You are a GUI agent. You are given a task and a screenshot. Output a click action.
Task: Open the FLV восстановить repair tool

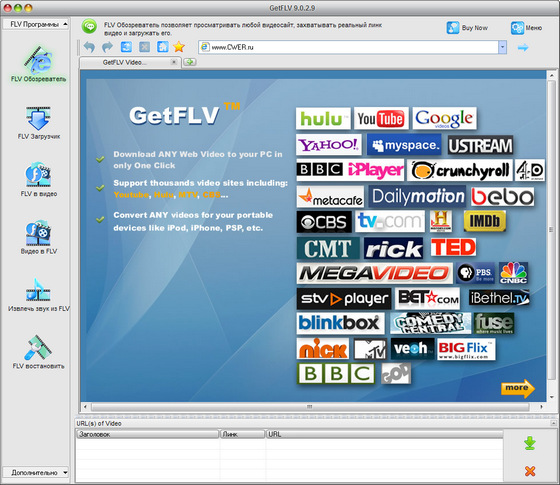coord(38,352)
